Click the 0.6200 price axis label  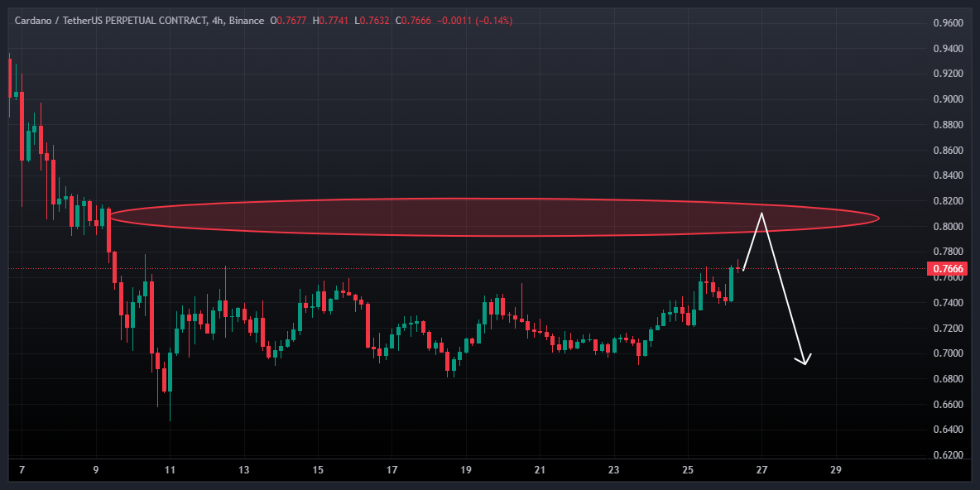tap(948, 455)
